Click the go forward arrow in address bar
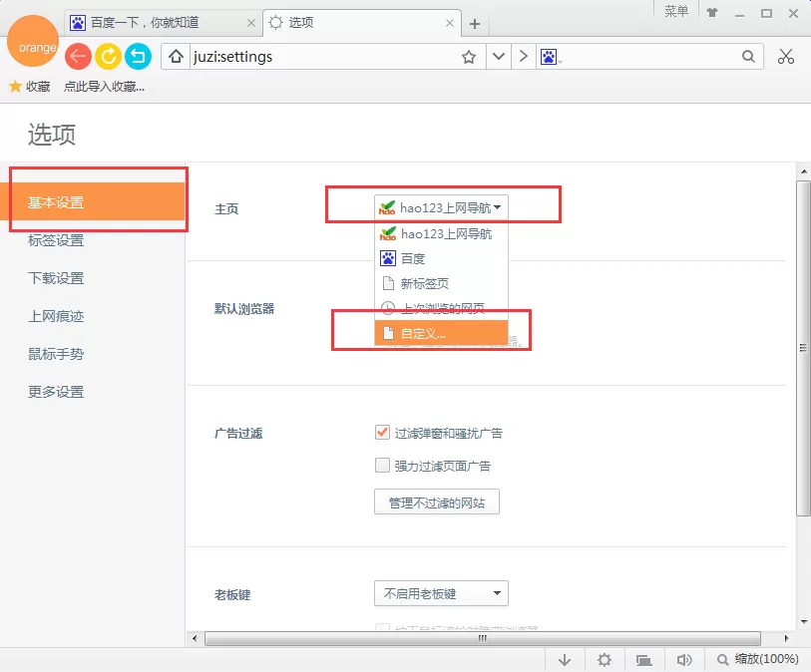Screen dimensions: 811x672 point(524,57)
